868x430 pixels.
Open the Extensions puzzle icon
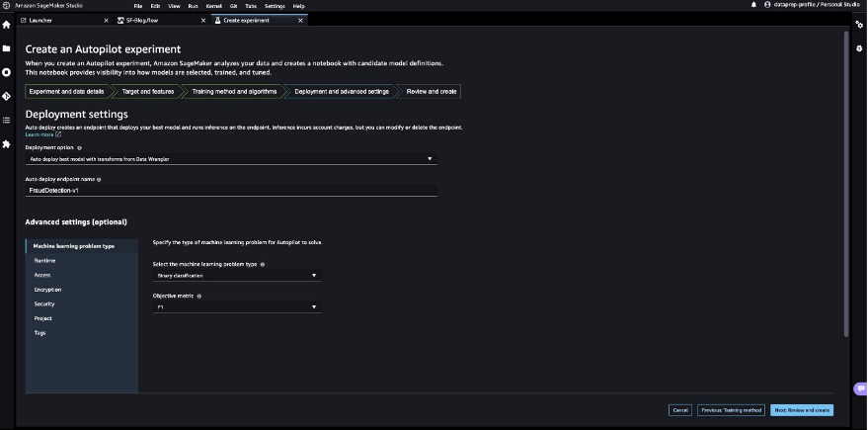[6, 144]
